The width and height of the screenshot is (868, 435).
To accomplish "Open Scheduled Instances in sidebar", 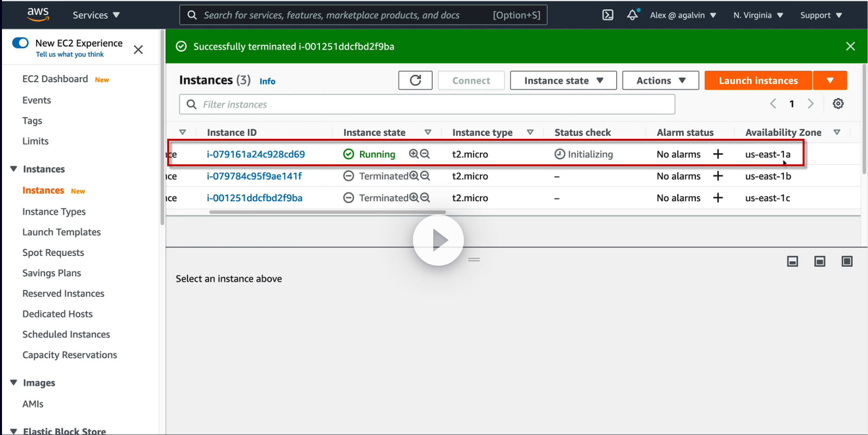I will (x=66, y=334).
